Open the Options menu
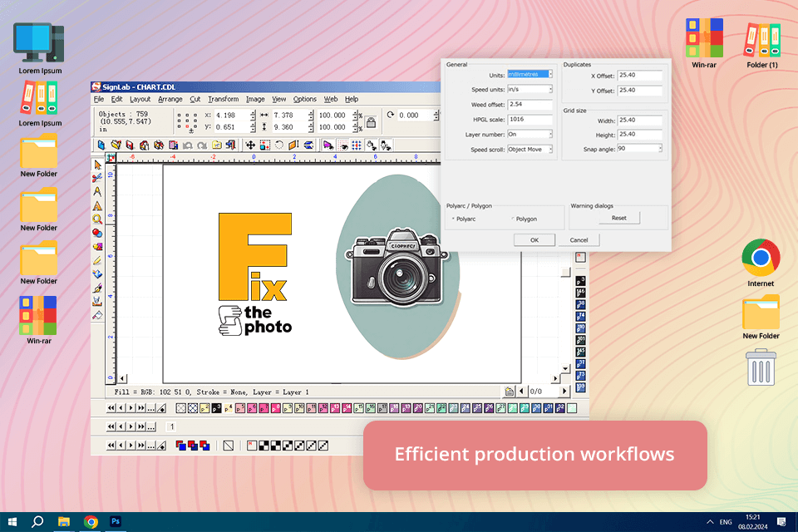Image resolution: width=798 pixels, height=532 pixels. pyautogui.click(x=305, y=99)
